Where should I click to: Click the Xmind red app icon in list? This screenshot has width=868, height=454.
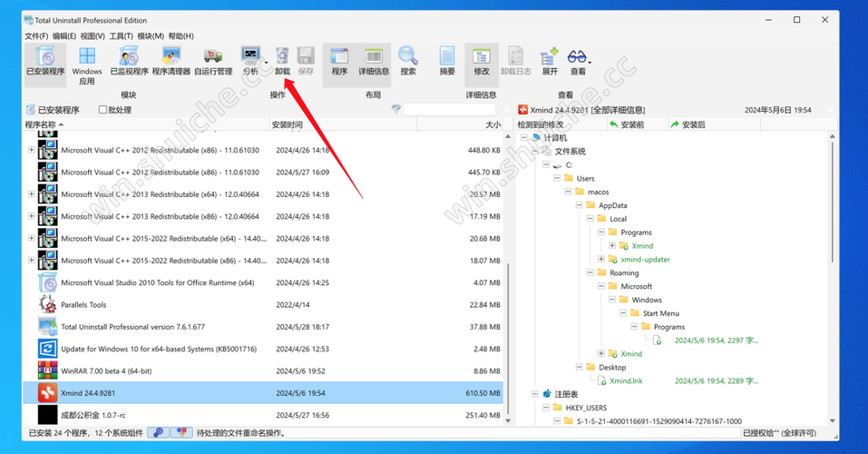[x=47, y=393]
